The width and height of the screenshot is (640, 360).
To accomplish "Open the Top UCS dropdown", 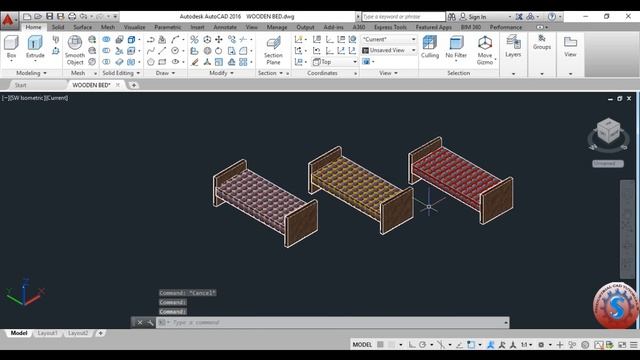I will tap(335, 62).
